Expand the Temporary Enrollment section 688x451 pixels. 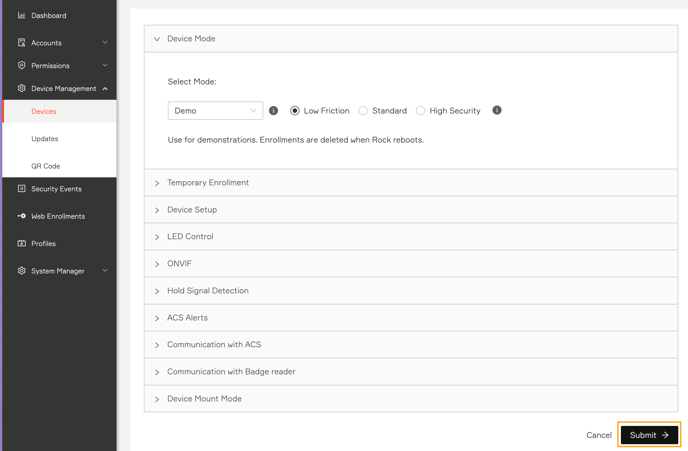[x=411, y=183]
